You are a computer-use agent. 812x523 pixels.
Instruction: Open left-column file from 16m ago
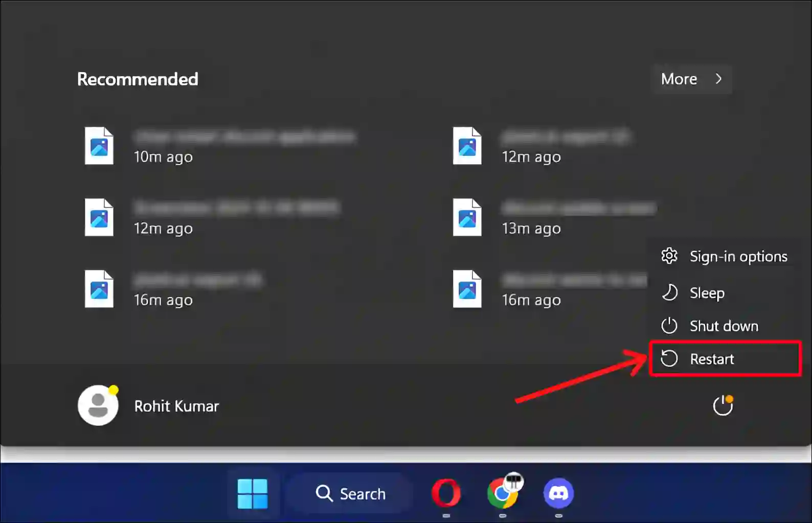174,289
